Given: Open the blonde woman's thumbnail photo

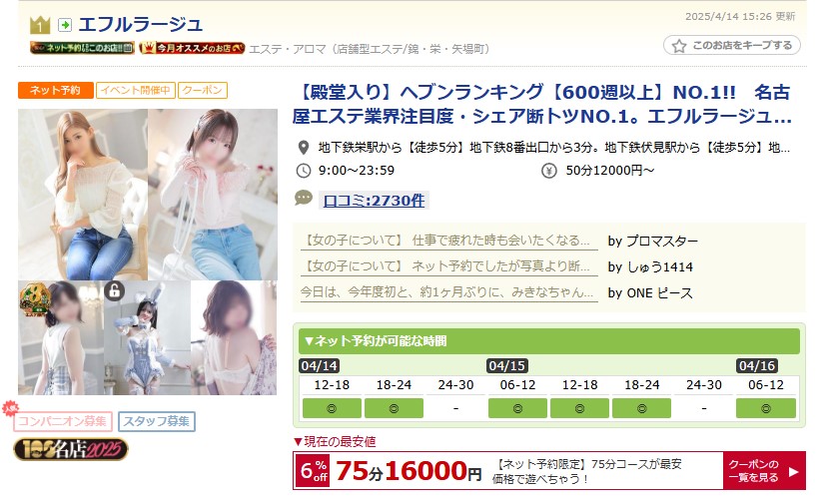Looking at the screenshot, I should click(83, 195).
